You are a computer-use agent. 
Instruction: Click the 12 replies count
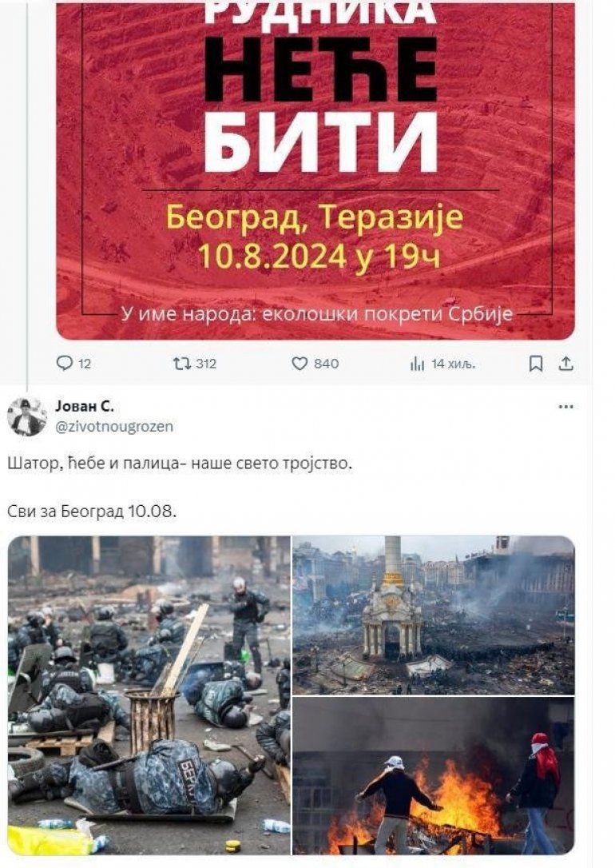[x=84, y=364]
